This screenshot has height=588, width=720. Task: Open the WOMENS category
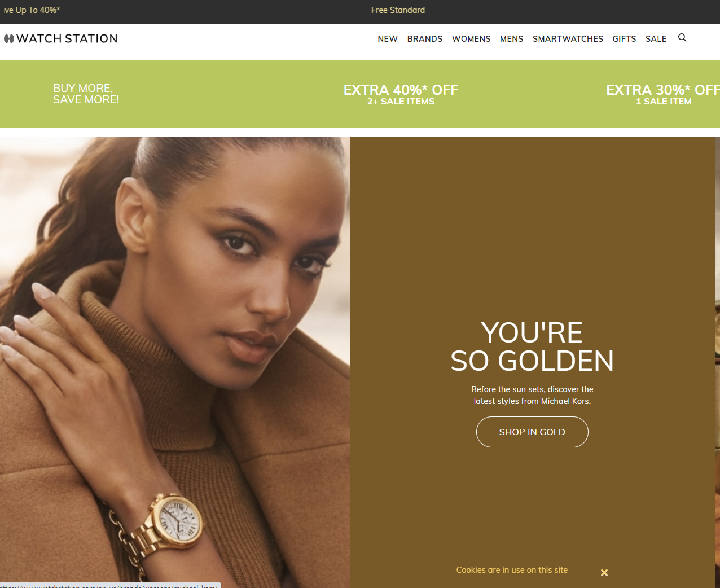coord(471,39)
